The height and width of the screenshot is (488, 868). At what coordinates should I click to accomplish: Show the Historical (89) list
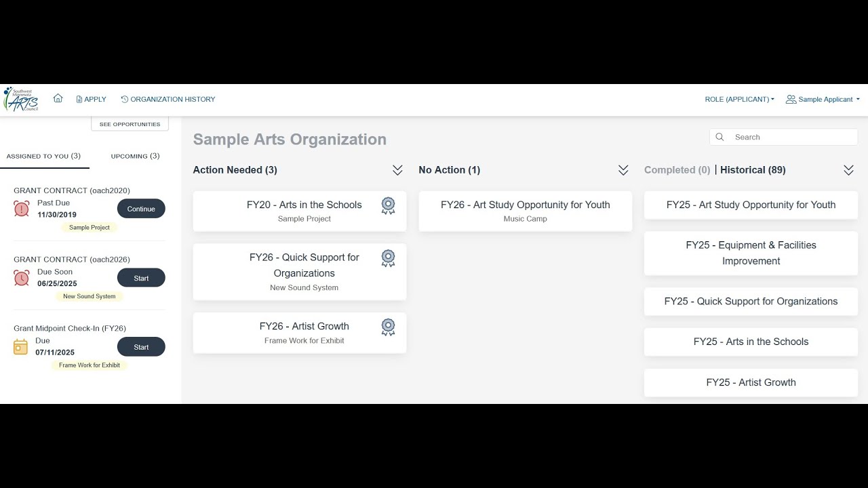753,170
